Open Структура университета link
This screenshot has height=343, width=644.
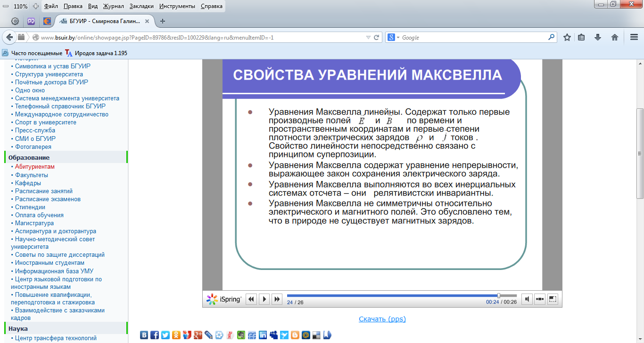click(x=49, y=74)
